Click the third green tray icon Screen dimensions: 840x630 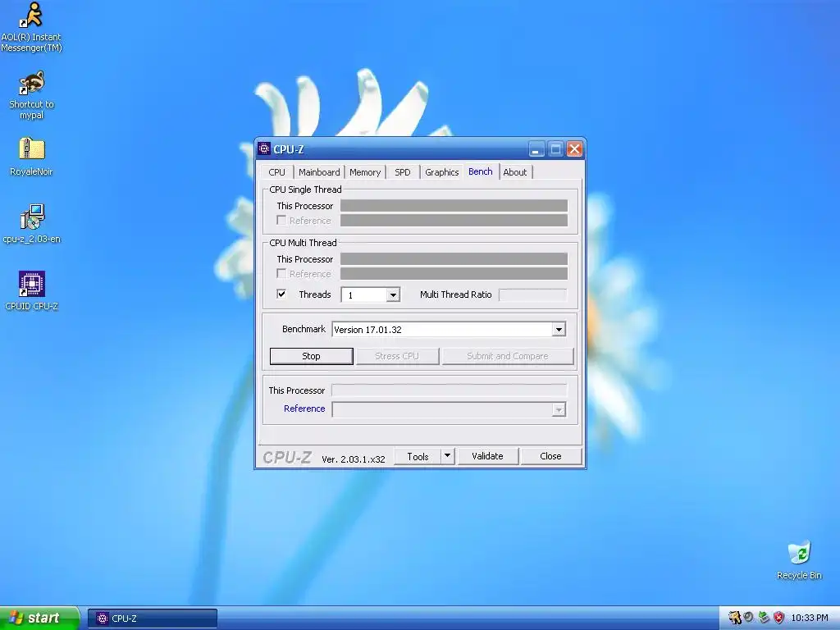[x=764, y=618]
